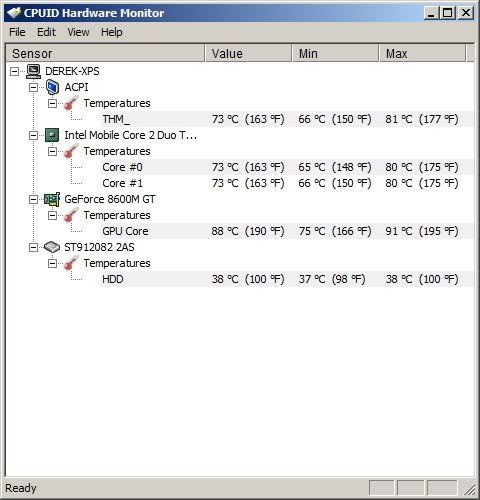Open the Help menu
The width and height of the screenshot is (480, 500).
point(112,32)
